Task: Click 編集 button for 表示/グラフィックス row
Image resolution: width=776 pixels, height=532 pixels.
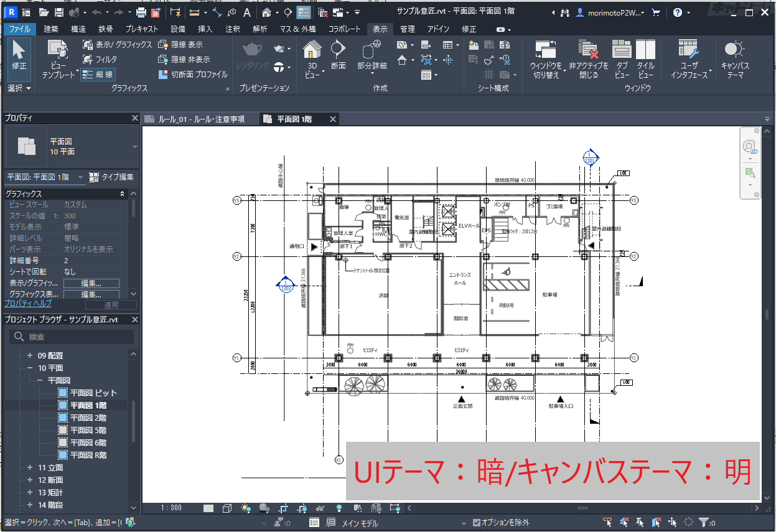Action: (91, 283)
